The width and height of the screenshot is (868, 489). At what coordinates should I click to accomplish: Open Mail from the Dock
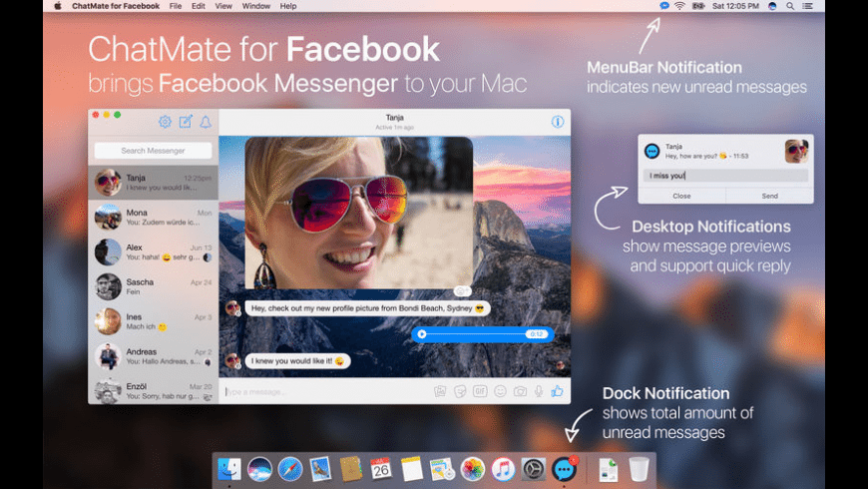tap(320, 470)
